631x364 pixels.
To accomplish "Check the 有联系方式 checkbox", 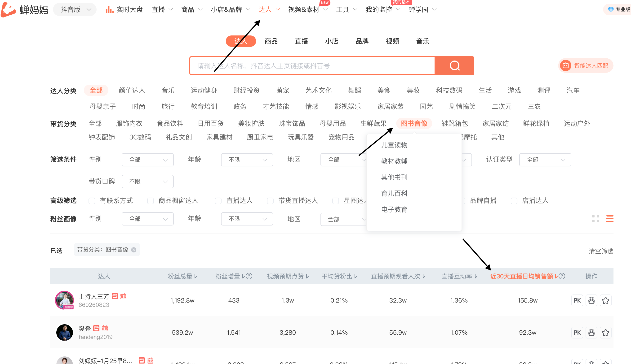I will pos(92,201).
